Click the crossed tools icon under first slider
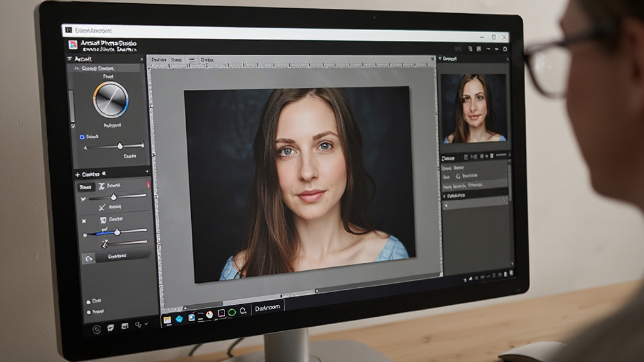Viewport: 644px width, 362px height. (x=102, y=208)
